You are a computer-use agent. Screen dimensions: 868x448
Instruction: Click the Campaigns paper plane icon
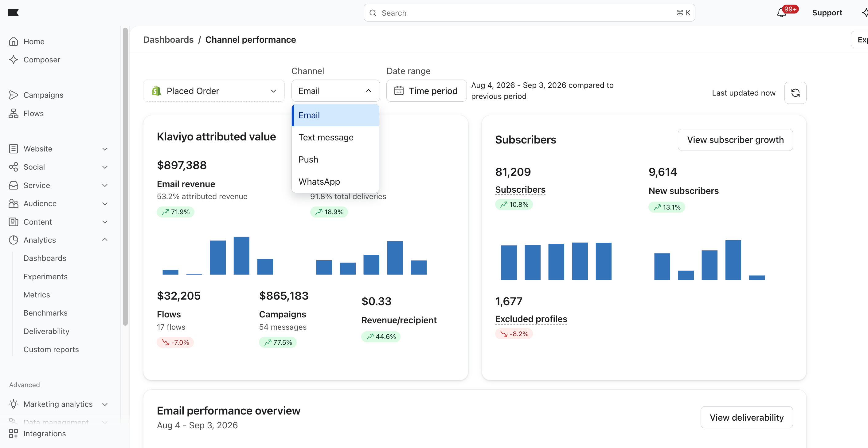(x=14, y=95)
